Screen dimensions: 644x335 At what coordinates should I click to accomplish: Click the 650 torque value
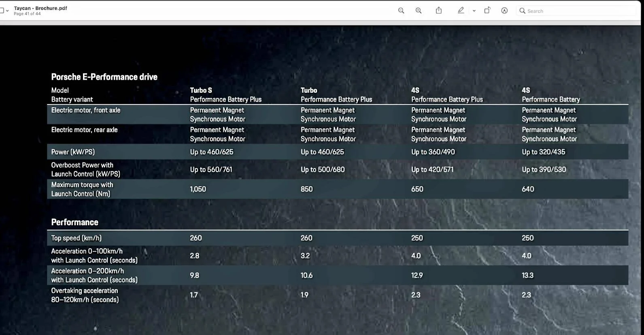[417, 189]
